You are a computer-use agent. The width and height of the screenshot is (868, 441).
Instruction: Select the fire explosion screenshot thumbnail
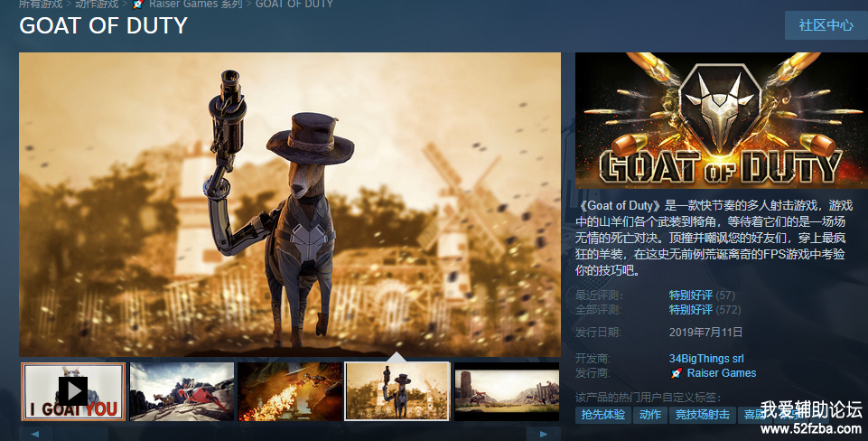pyautogui.click(x=290, y=391)
